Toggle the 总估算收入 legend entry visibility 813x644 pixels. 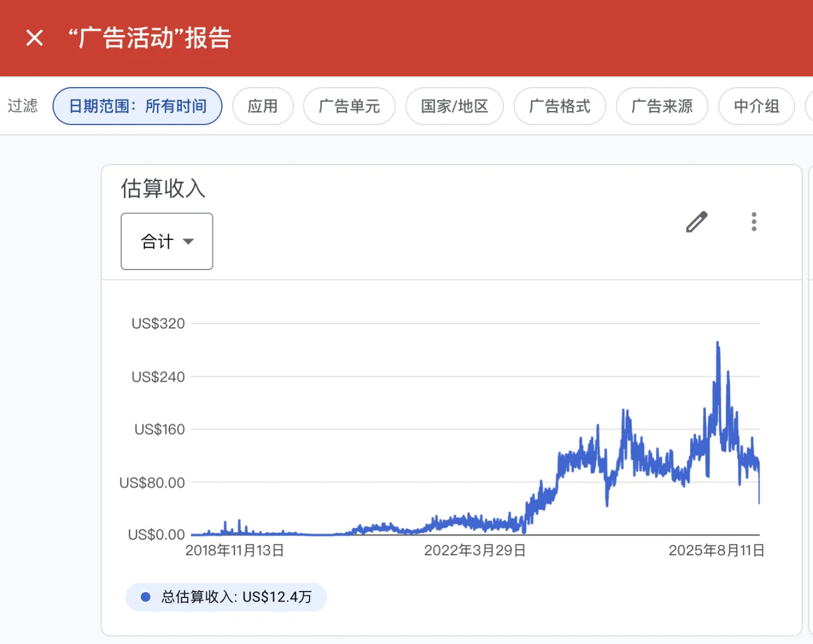click(225, 596)
